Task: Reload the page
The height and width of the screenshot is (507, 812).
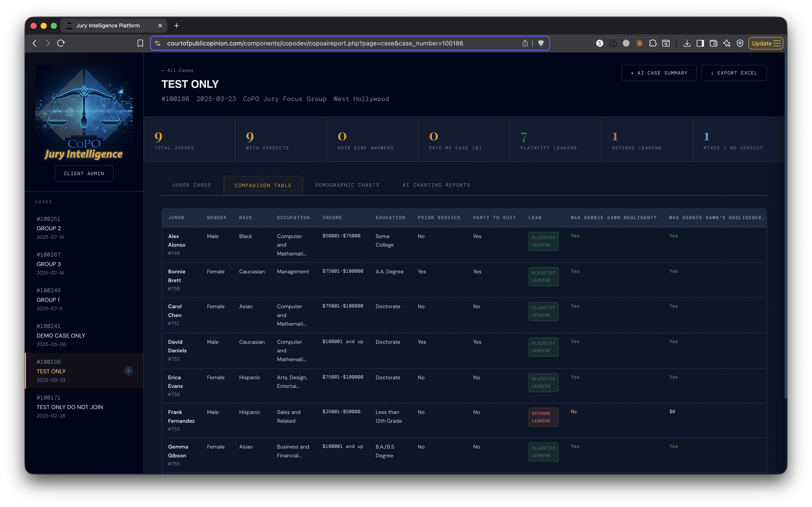Action: point(61,43)
